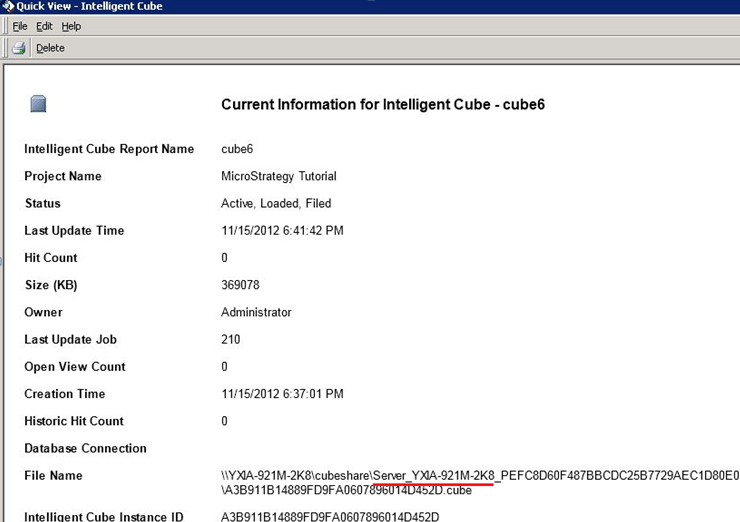Click the Last Update Time value 6:41:42 PM

coord(282,231)
